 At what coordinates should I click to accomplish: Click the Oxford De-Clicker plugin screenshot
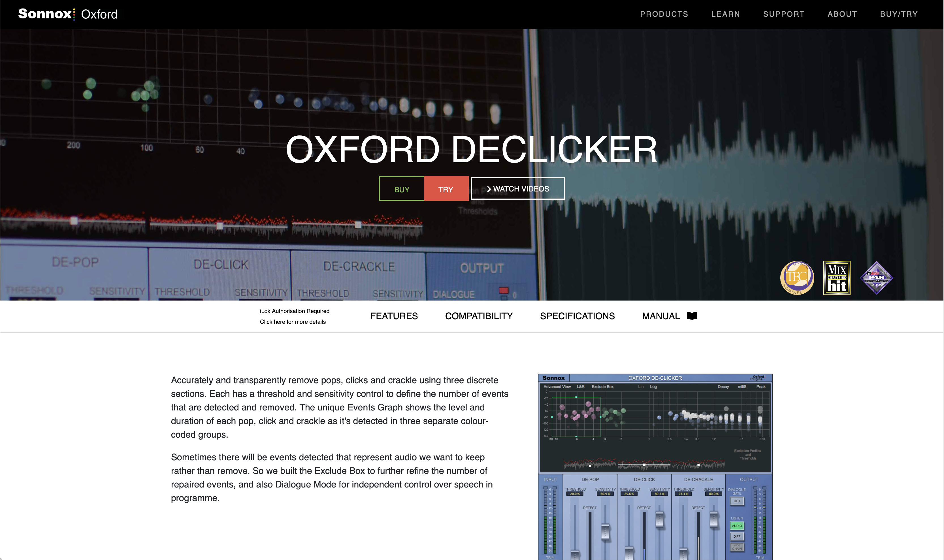[x=655, y=466]
